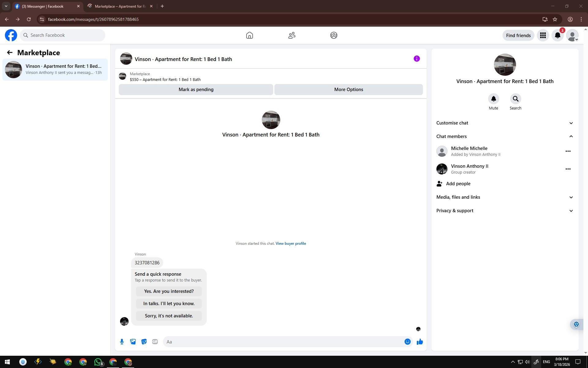Switch to the Marketplace apartment browser tab
Viewport: 588px width, 368px height.
coord(120,6)
